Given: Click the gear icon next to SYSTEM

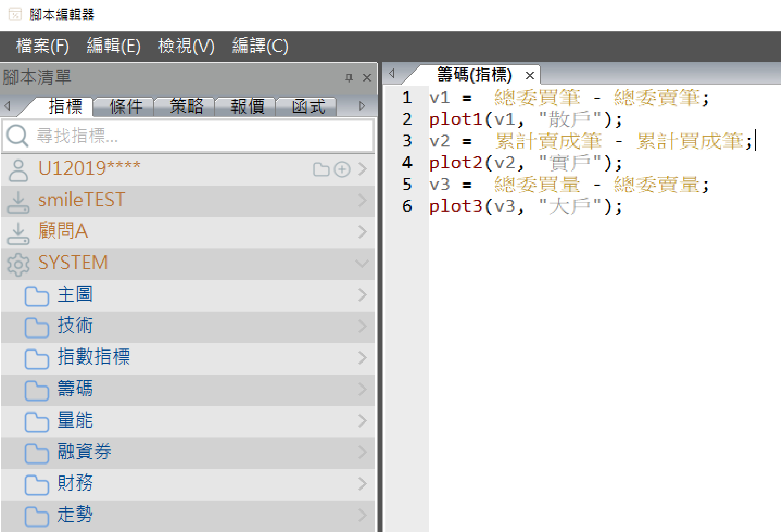Looking at the screenshot, I should tap(18, 264).
